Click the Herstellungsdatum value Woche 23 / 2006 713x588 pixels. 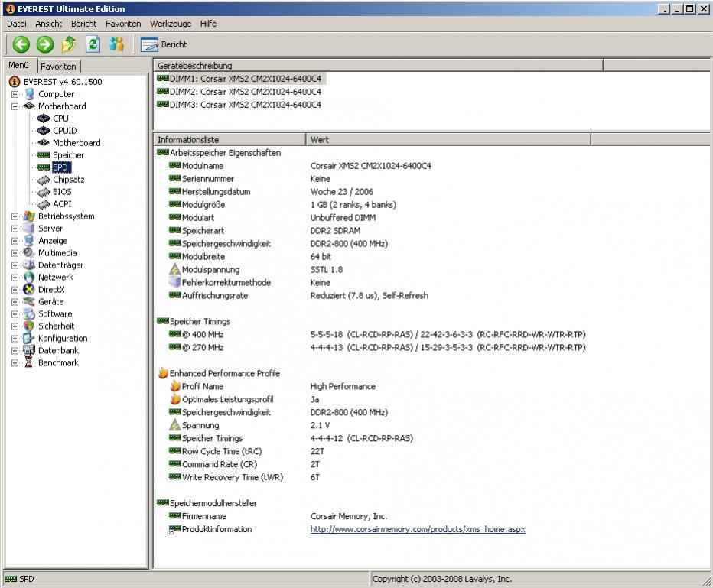point(341,192)
